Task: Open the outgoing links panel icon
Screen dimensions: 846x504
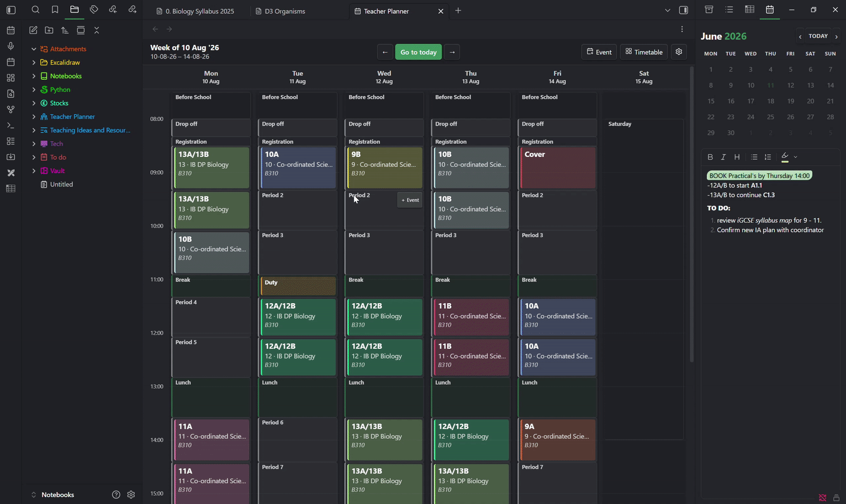Action: pyautogui.click(x=132, y=10)
